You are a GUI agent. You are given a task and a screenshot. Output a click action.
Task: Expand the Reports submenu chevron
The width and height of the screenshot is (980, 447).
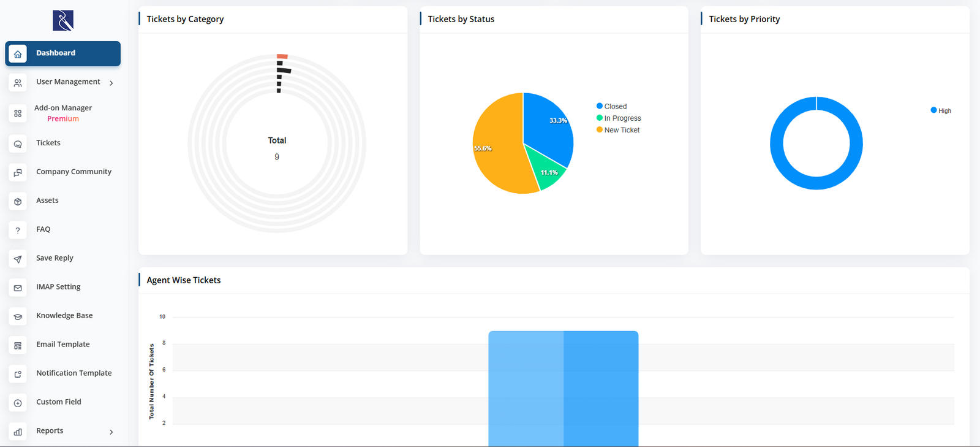pyautogui.click(x=111, y=432)
